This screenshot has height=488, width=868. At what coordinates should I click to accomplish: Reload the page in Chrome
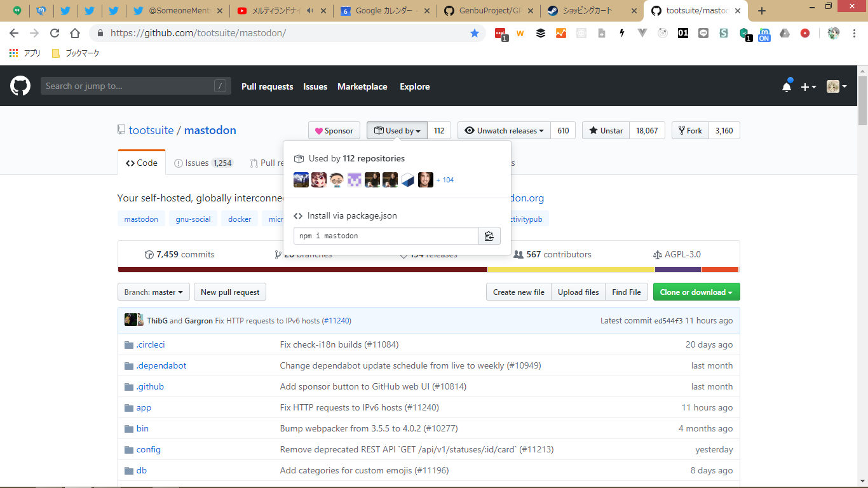click(55, 33)
